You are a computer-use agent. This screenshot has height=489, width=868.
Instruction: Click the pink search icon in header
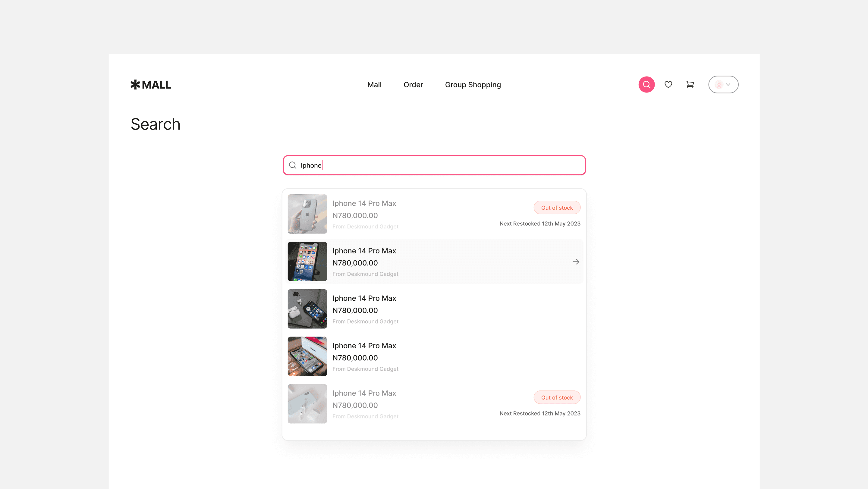coord(646,85)
